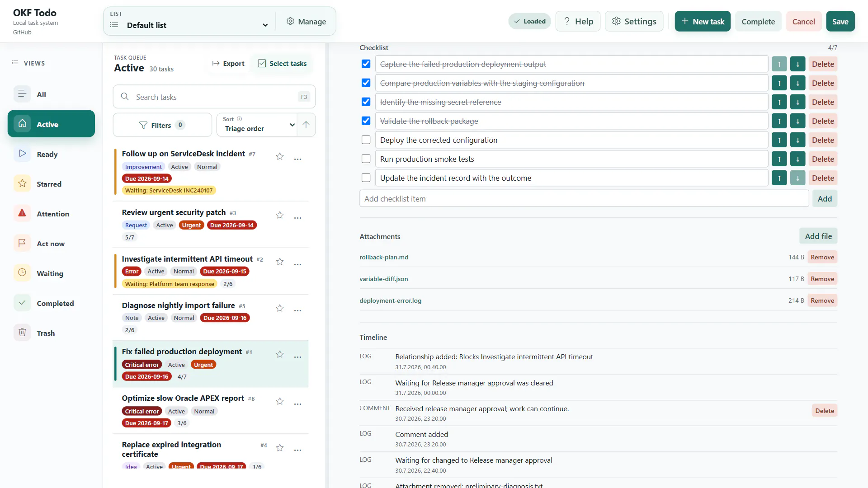Check 'Update the incident record with the outcome'
Image resolution: width=868 pixels, height=488 pixels.
click(x=366, y=178)
